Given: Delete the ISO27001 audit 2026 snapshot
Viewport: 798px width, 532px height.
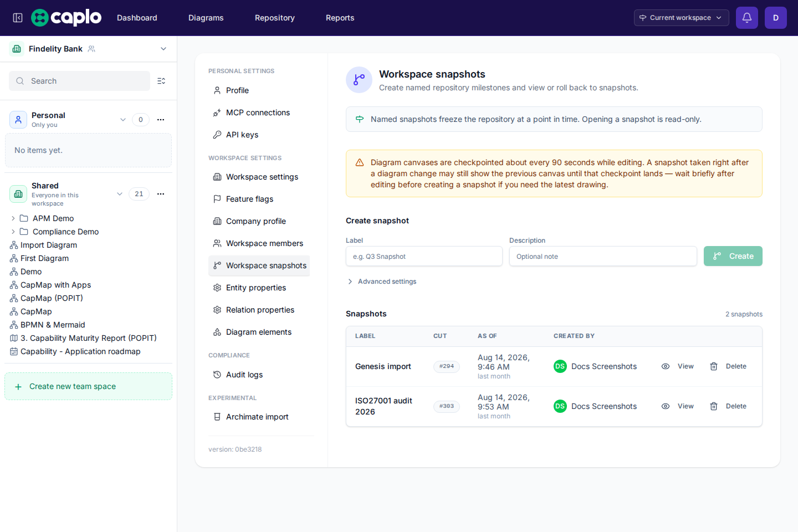Looking at the screenshot, I should (729, 406).
